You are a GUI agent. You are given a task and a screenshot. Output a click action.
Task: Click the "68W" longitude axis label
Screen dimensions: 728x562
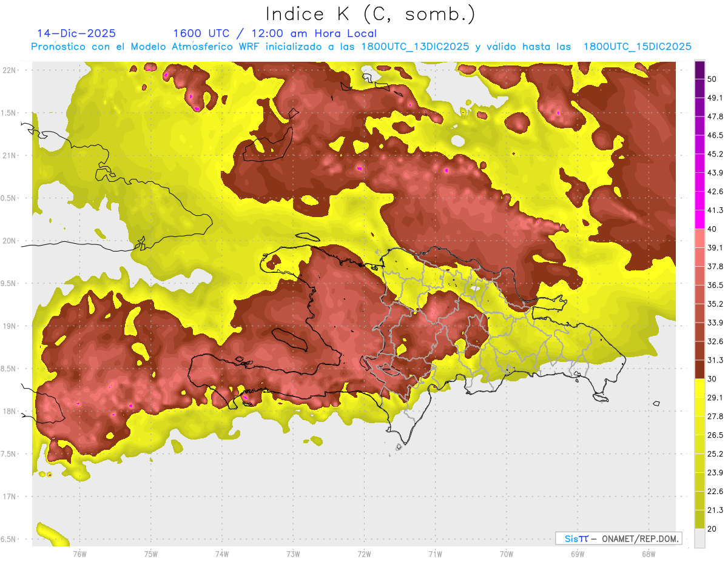coord(648,554)
